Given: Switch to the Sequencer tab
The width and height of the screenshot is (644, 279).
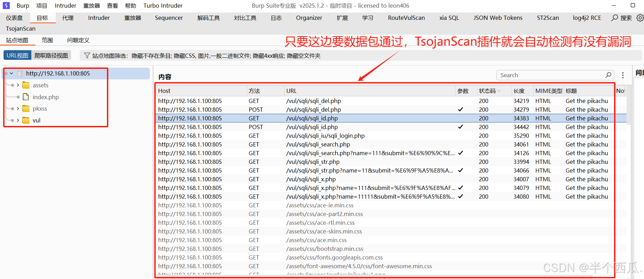Looking at the screenshot, I should coord(169,18).
